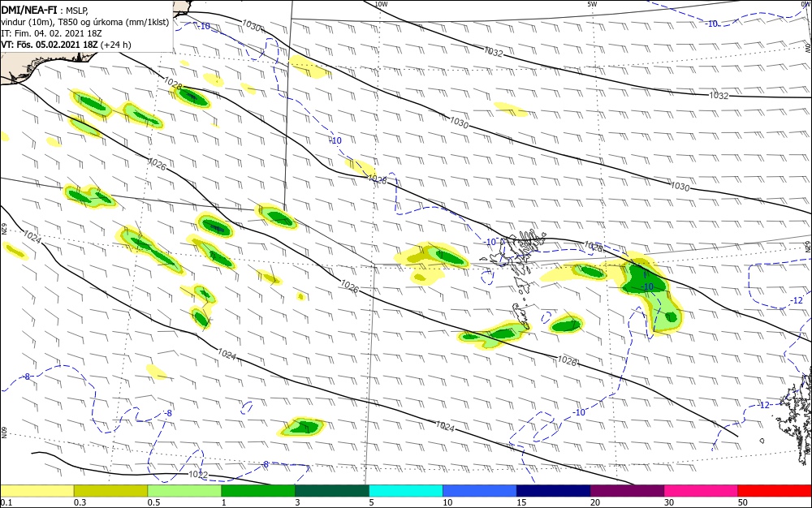Select the "vindur (10m), T850 og úrkoma" line

tap(85, 22)
